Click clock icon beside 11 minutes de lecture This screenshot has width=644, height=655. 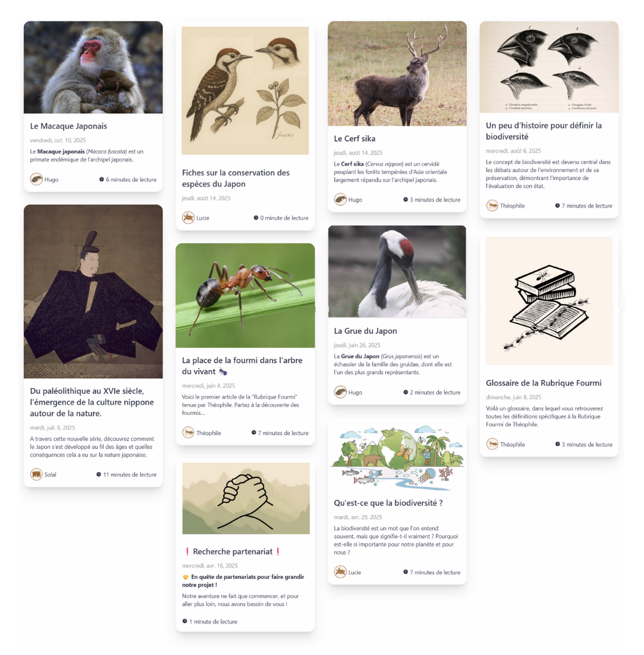[98, 474]
